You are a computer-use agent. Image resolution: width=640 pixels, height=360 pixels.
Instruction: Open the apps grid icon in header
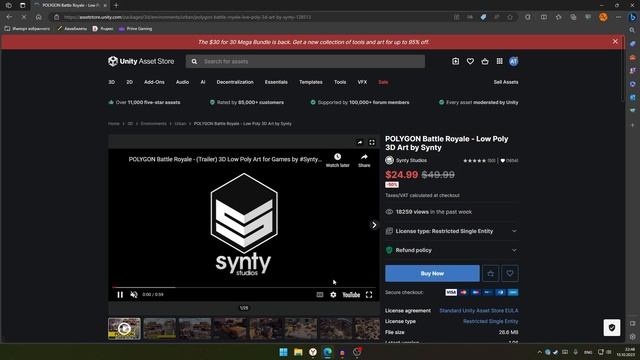pos(499,61)
